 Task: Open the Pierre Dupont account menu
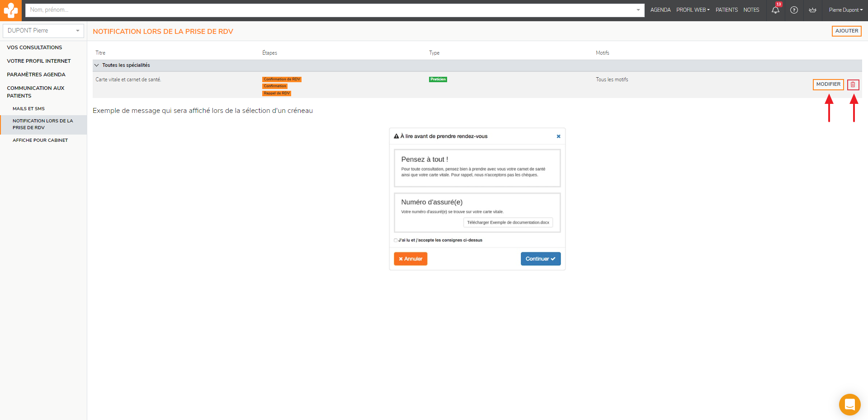[x=845, y=10]
